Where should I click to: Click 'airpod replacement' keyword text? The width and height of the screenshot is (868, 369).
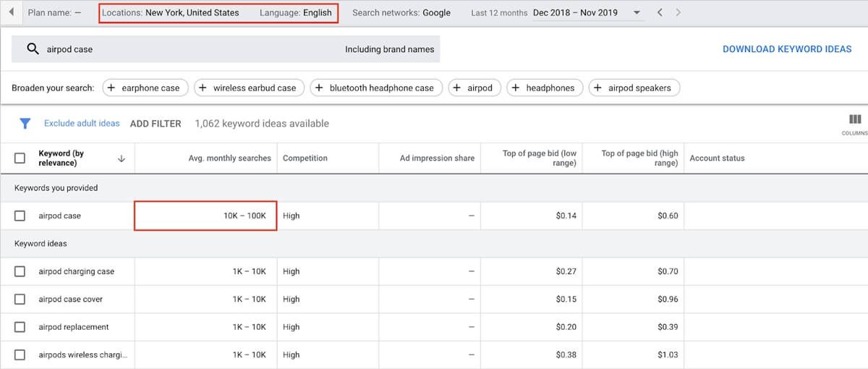click(x=74, y=327)
